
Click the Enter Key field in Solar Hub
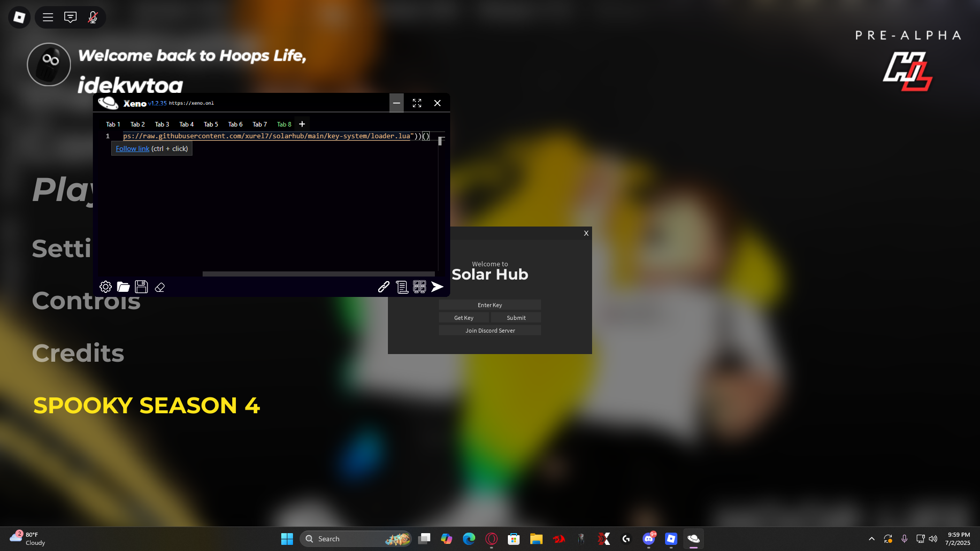click(x=490, y=305)
